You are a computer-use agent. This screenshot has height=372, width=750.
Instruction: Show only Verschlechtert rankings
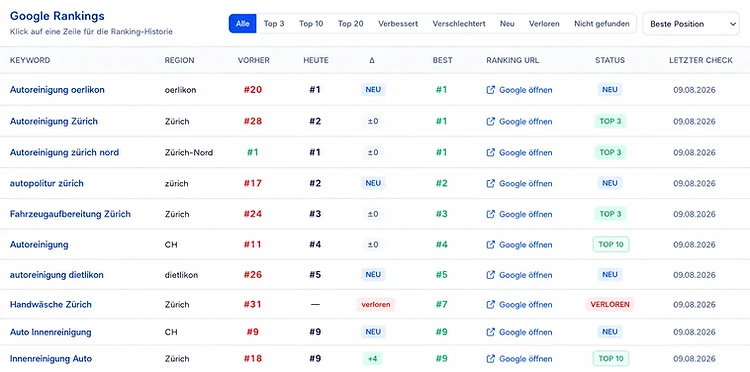pos(459,23)
